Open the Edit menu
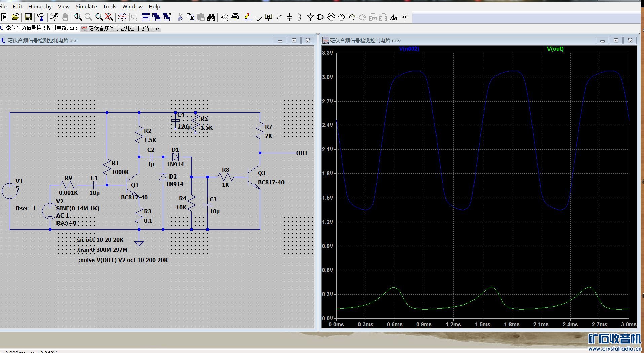Image resolution: width=644 pixels, height=353 pixels. tap(17, 6)
